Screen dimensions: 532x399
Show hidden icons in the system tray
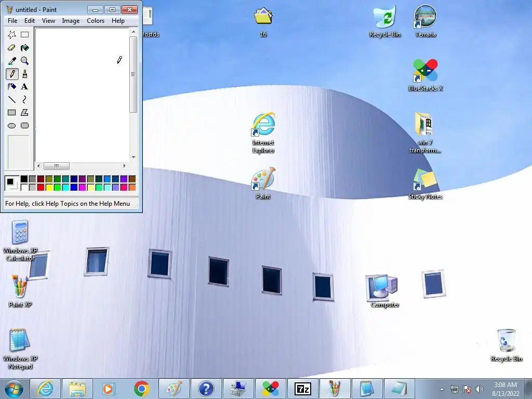[442, 389]
